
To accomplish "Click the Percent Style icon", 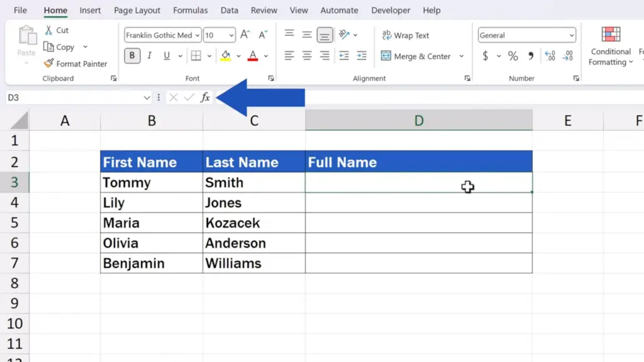I will [513, 55].
